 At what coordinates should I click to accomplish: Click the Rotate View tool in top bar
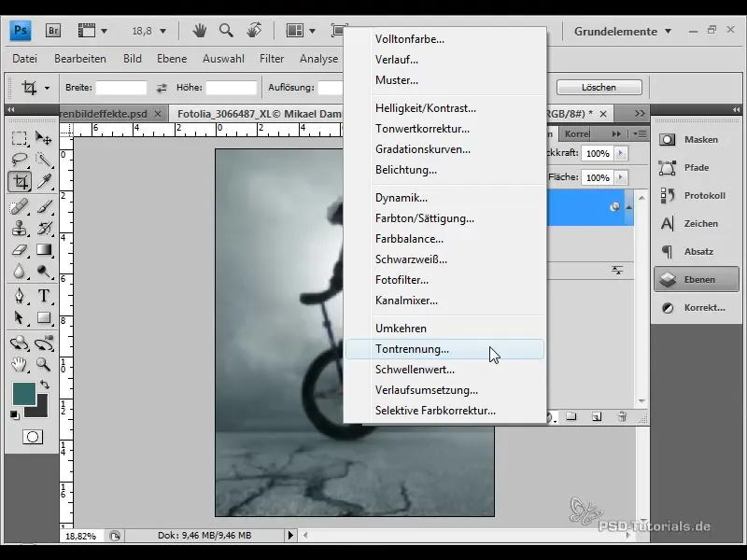click(x=254, y=31)
